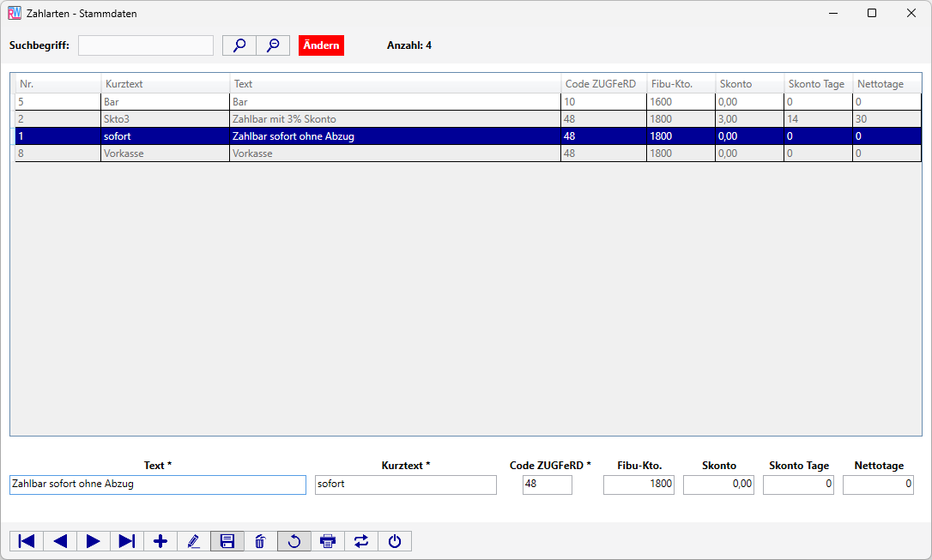
Task: Sort by the Nr. column header
Action: coord(58,84)
